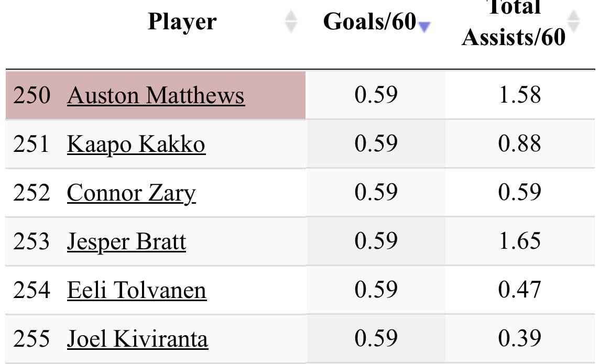Click Eeli Tolvanen's row number 254
The width and height of the screenshot is (599, 364).
tap(33, 289)
